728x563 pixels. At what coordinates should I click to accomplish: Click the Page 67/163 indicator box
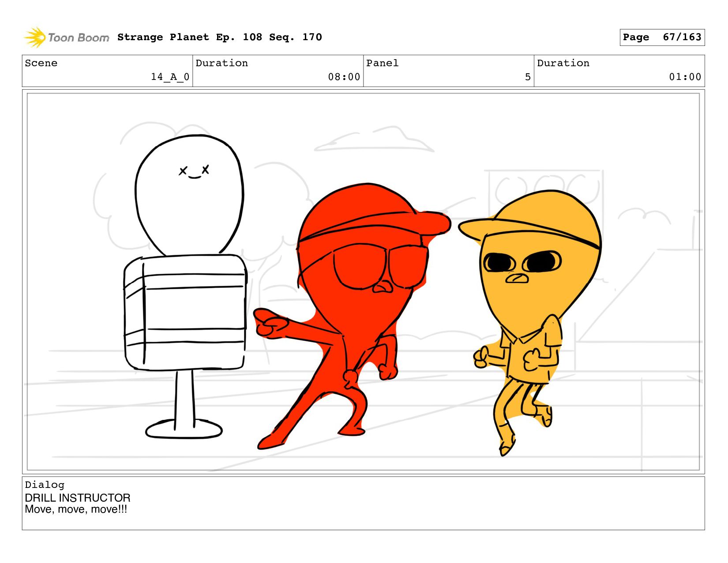tap(662, 37)
